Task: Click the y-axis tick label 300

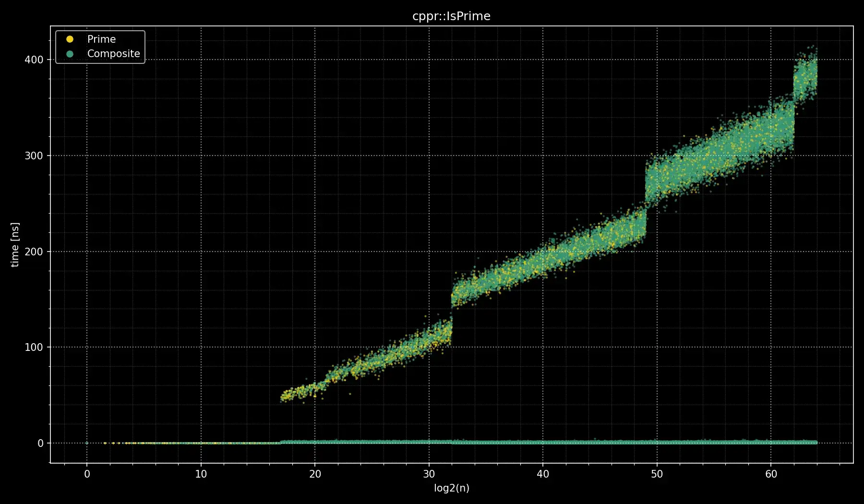Action: pyautogui.click(x=34, y=156)
